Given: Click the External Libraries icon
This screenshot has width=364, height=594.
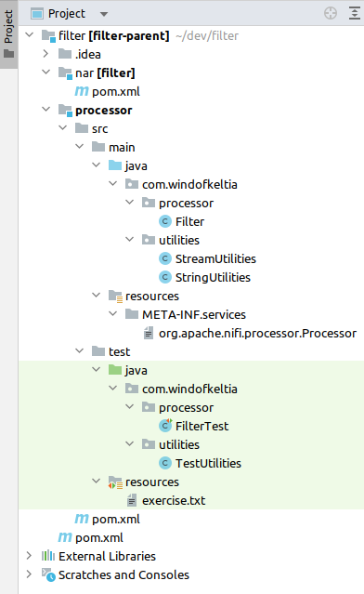Looking at the screenshot, I should 48,556.
